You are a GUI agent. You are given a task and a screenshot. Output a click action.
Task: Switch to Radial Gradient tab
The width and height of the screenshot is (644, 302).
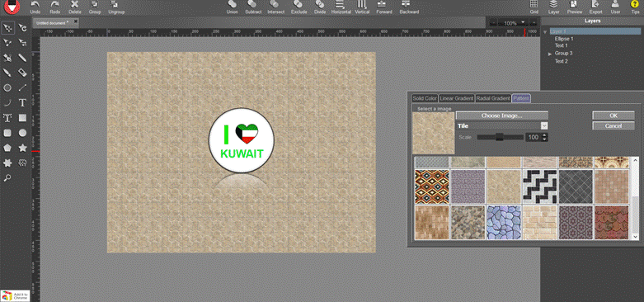coord(493,99)
